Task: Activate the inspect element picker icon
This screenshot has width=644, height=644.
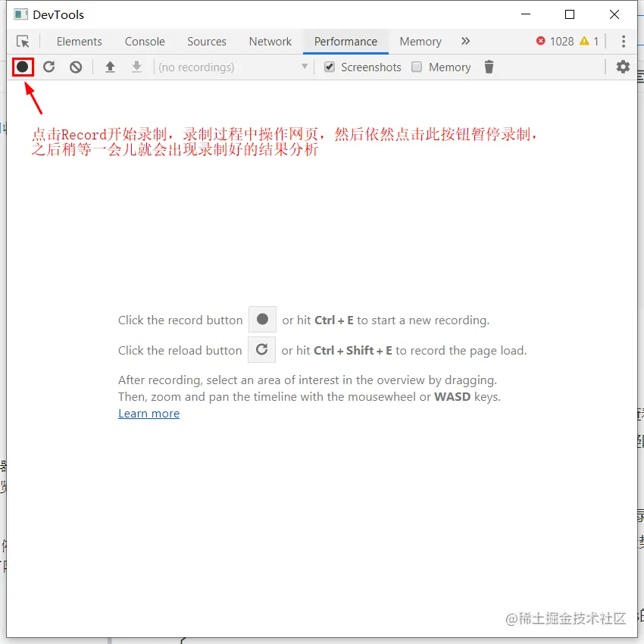Action: tap(23, 42)
